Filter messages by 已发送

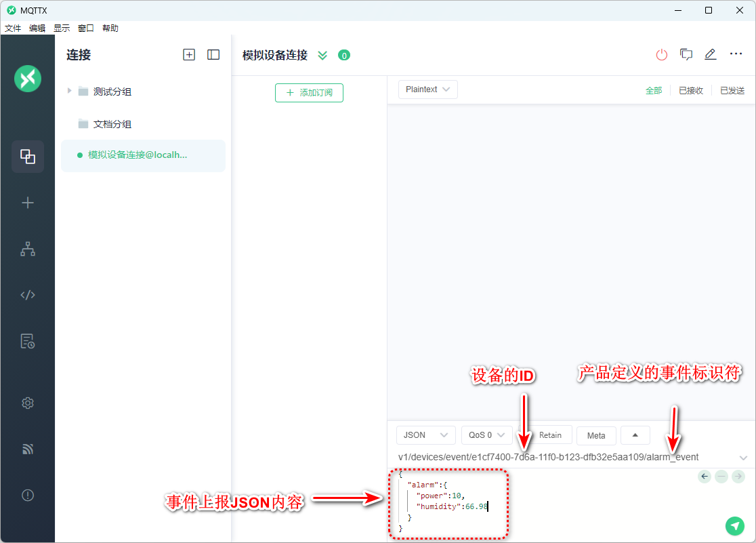(732, 90)
